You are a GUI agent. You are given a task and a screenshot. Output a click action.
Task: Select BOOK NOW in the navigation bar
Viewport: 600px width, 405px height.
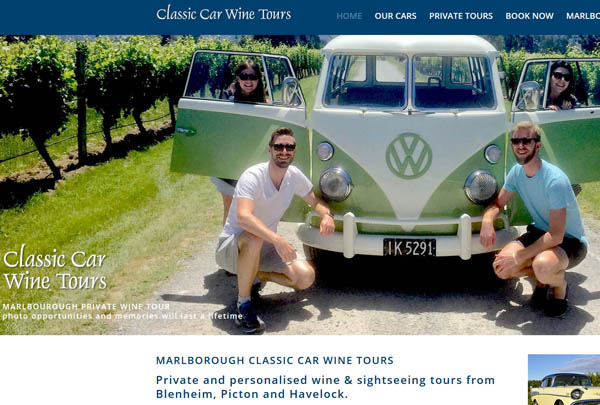pyautogui.click(x=529, y=16)
